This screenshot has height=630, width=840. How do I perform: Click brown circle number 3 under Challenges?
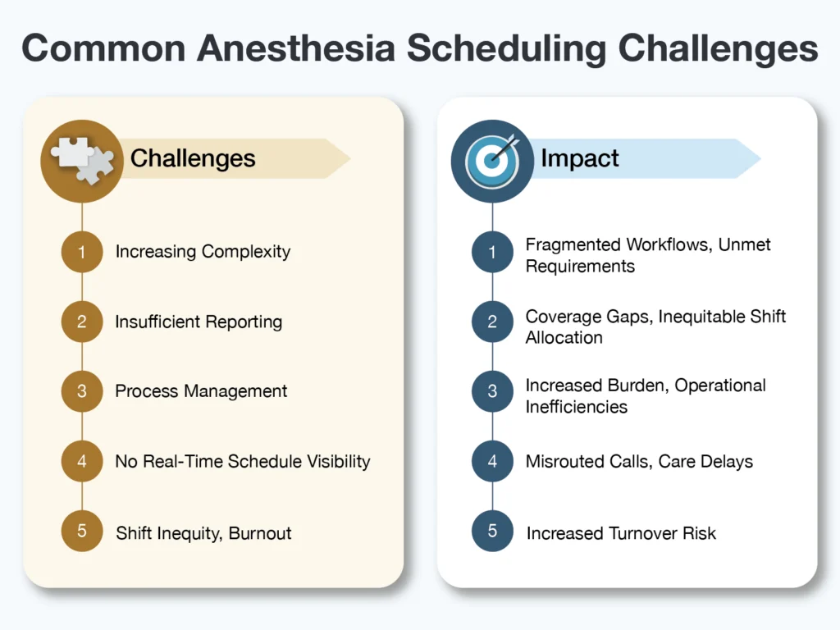[82, 391]
